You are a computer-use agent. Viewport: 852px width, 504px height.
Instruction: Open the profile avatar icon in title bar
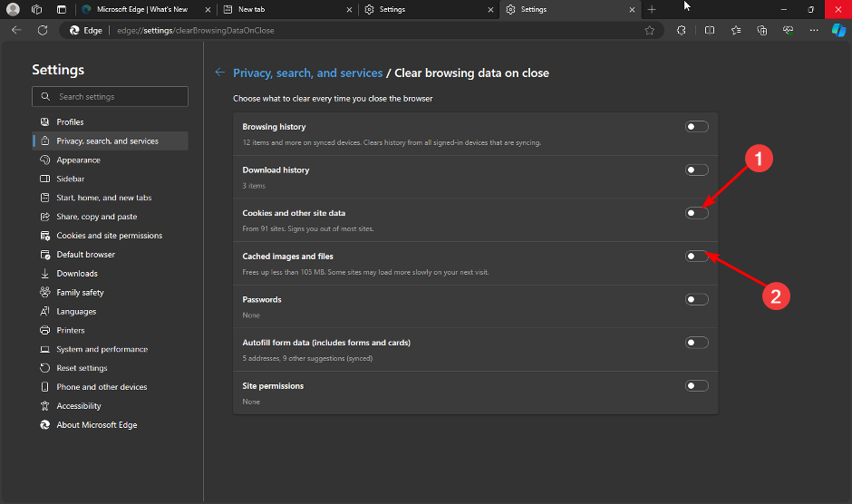point(13,9)
